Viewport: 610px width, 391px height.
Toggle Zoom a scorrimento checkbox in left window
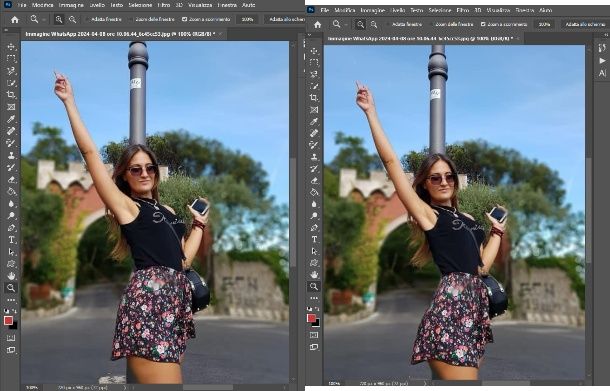(x=185, y=19)
